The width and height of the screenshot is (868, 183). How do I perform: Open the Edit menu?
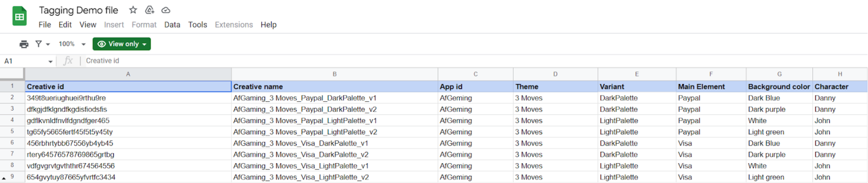(x=65, y=25)
